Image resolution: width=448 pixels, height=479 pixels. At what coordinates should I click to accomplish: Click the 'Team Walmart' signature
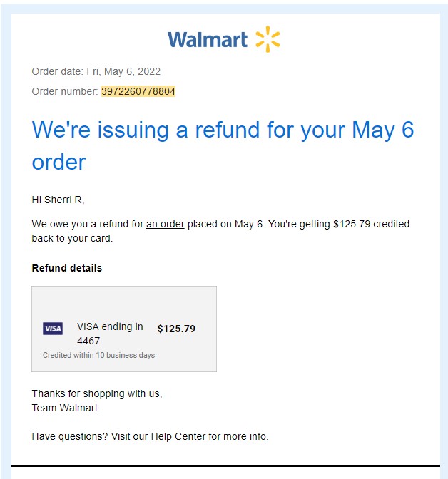(x=64, y=408)
